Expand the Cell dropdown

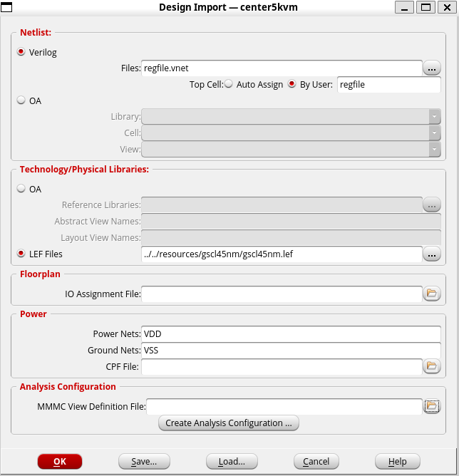pyautogui.click(x=435, y=133)
